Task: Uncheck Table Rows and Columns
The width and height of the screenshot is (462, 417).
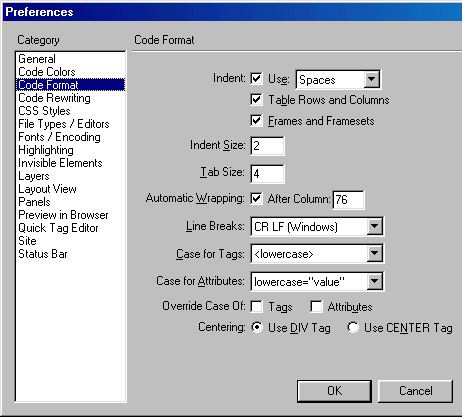Action: click(256, 99)
